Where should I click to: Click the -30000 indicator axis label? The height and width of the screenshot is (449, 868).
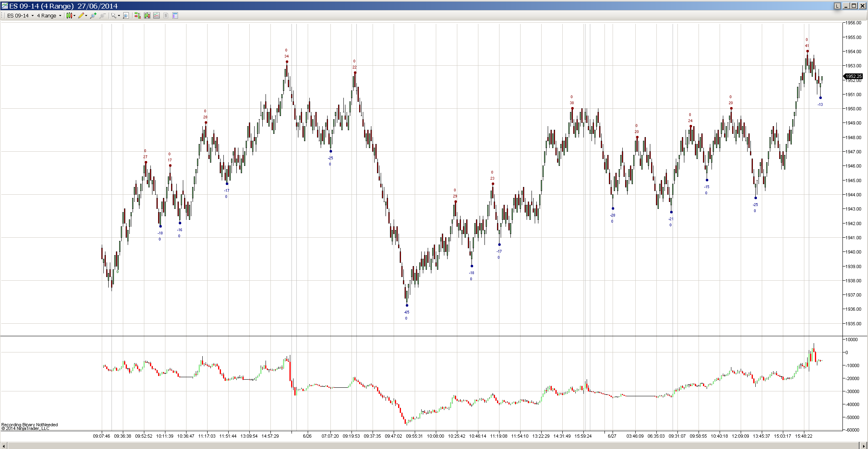click(x=852, y=391)
